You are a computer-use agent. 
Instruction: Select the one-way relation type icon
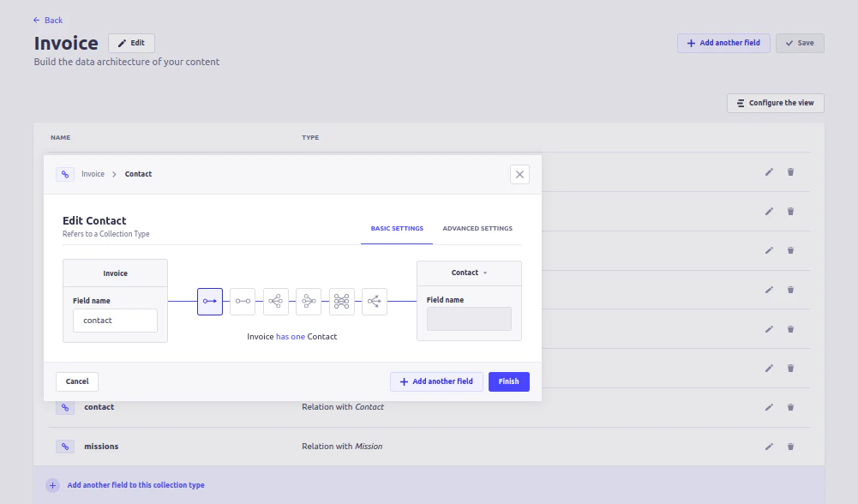pos(209,301)
